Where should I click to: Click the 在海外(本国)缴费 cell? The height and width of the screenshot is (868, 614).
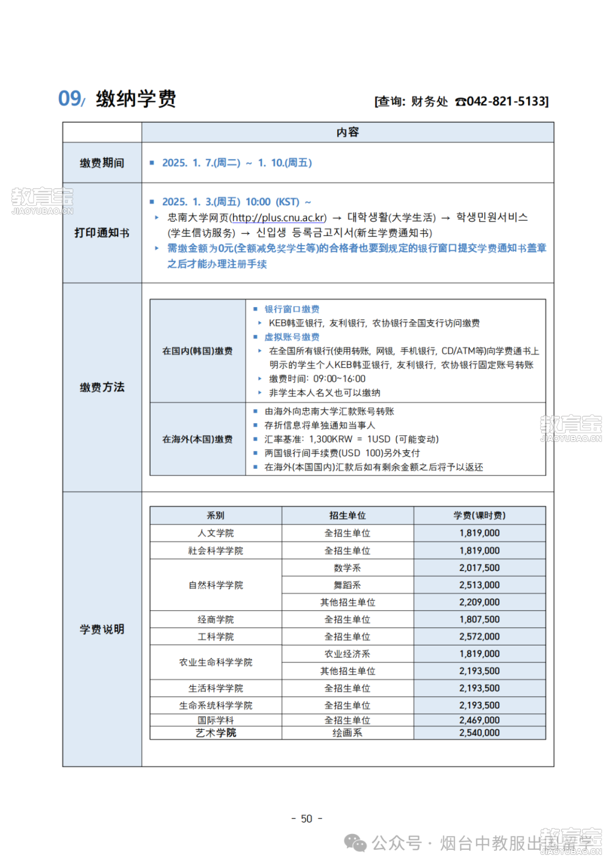pos(198,439)
